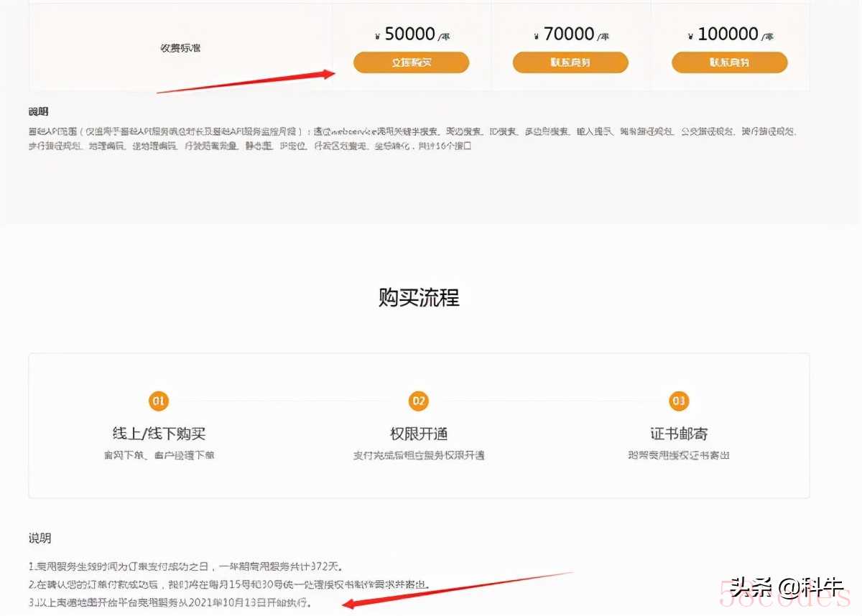Select the ¥50000 per year price

coord(412,34)
